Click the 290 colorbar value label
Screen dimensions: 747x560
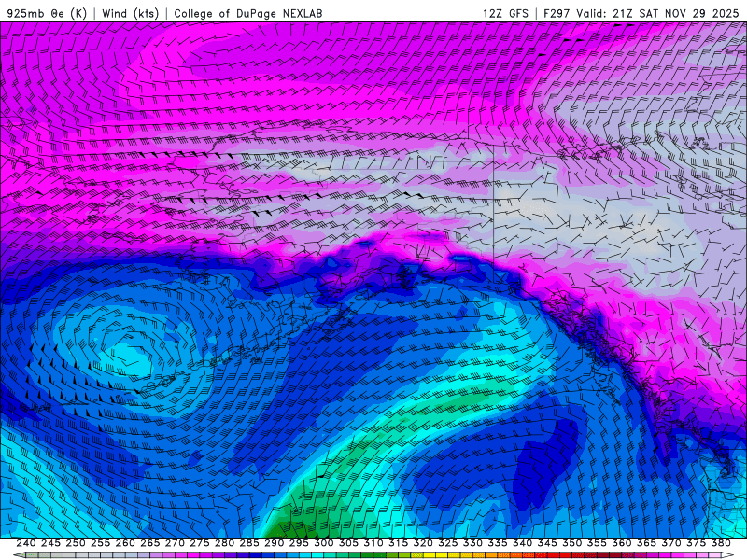click(x=274, y=543)
